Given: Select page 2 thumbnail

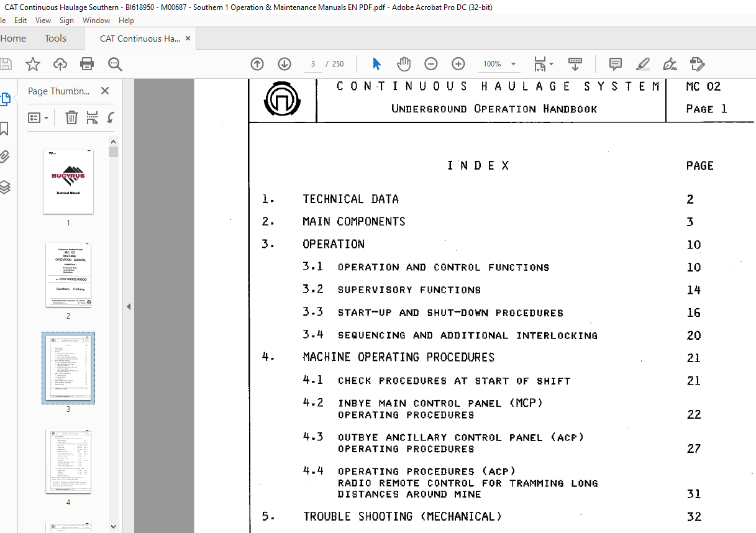Looking at the screenshot, I should pyautogui.click(x=68, y=275).
